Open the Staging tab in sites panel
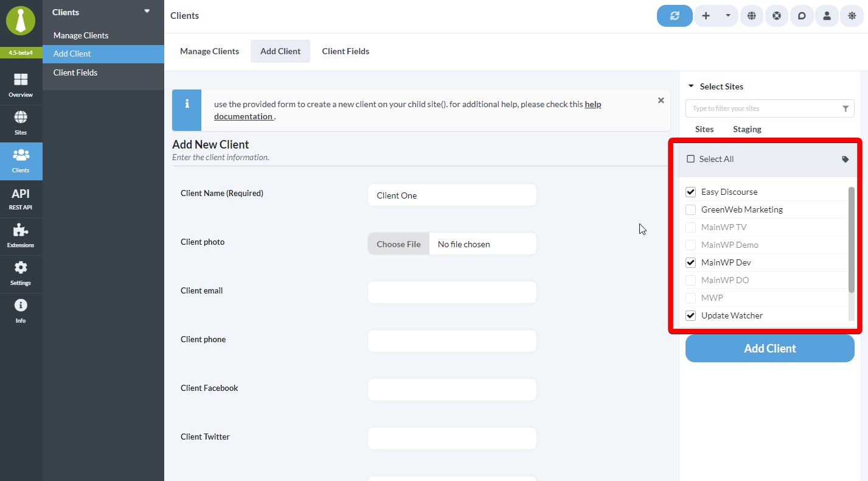868x481 pixels. [x=746, y=129]
